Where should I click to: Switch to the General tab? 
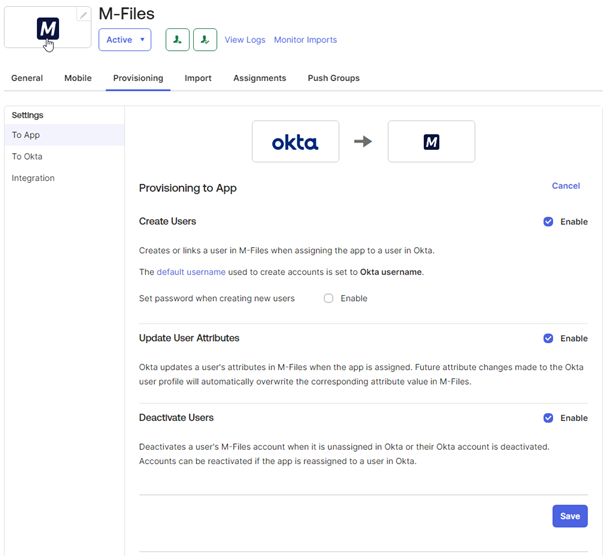click(27, 78)
